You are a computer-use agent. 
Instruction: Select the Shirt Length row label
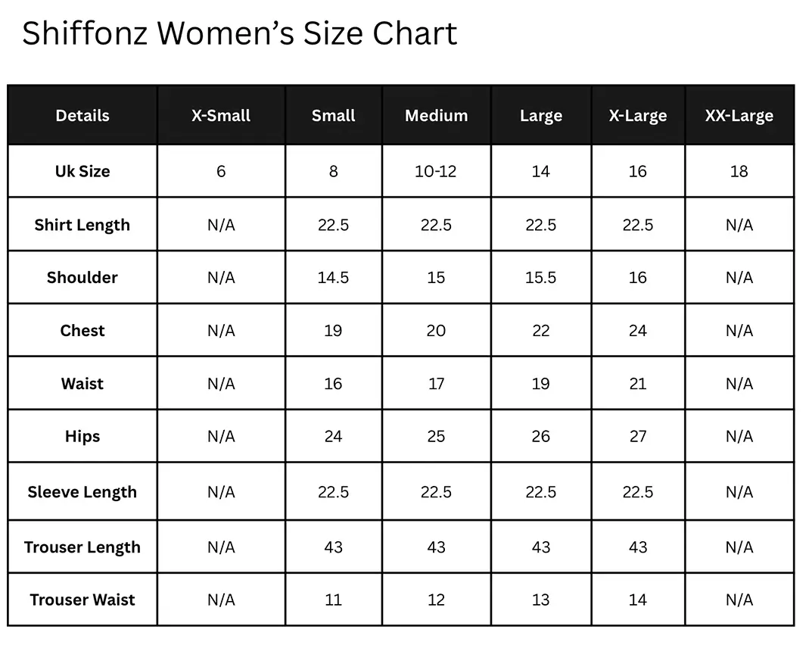[x=82, y=225]
